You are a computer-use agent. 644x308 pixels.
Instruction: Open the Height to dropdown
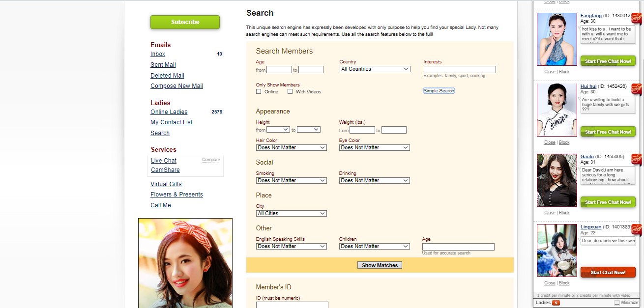[x=309, y=130]
